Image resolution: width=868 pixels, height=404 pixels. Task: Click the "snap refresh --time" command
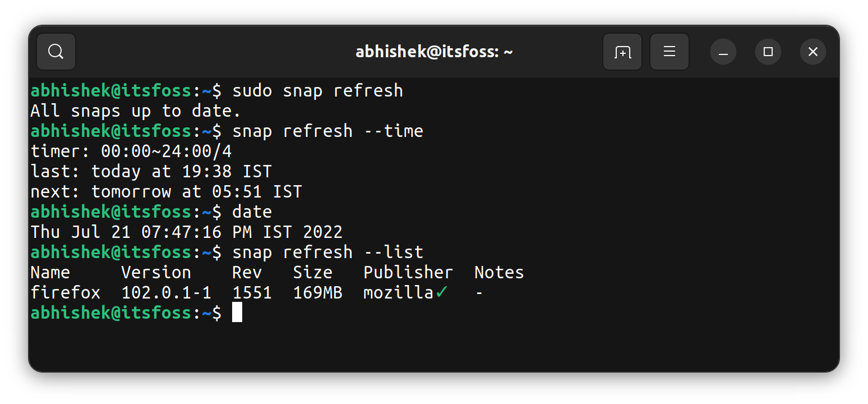coord(327,131)
